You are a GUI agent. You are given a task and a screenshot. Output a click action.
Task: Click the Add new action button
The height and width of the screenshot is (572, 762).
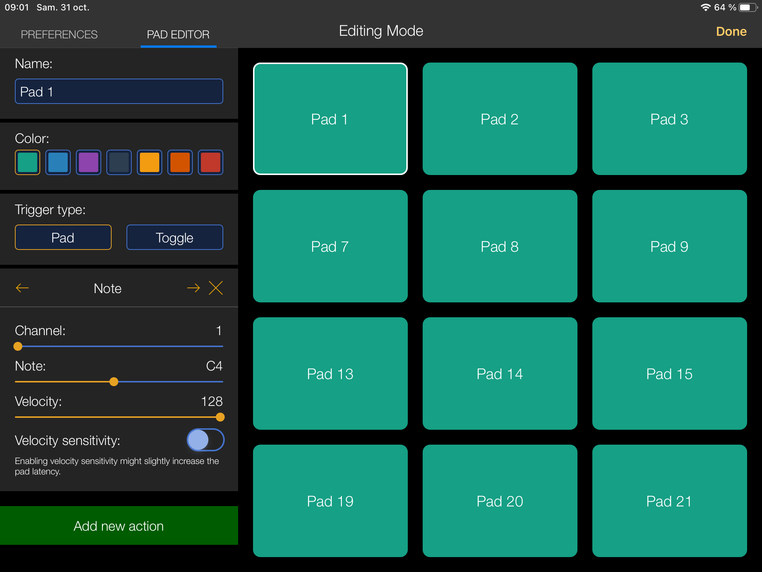click(x=119, y=526)
